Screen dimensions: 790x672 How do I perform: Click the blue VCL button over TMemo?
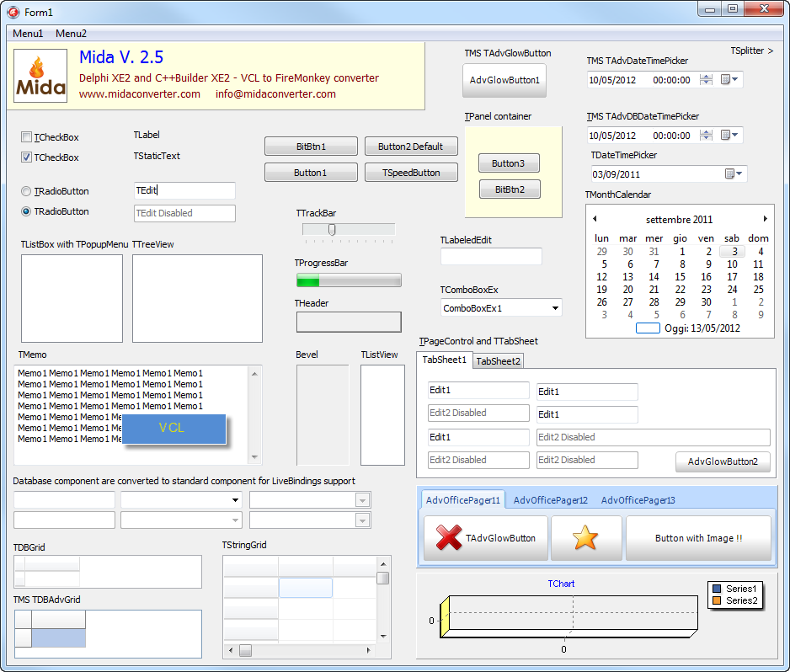[174, 429]
